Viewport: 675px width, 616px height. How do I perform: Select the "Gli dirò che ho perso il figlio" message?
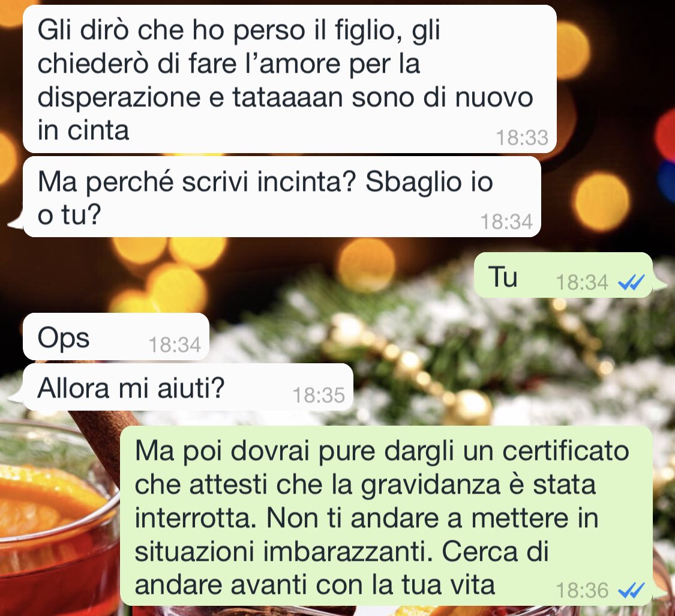(x=289, y=79)
